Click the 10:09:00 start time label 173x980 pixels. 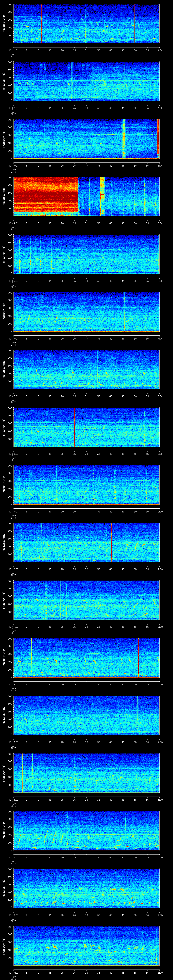(x=13, y=512)
